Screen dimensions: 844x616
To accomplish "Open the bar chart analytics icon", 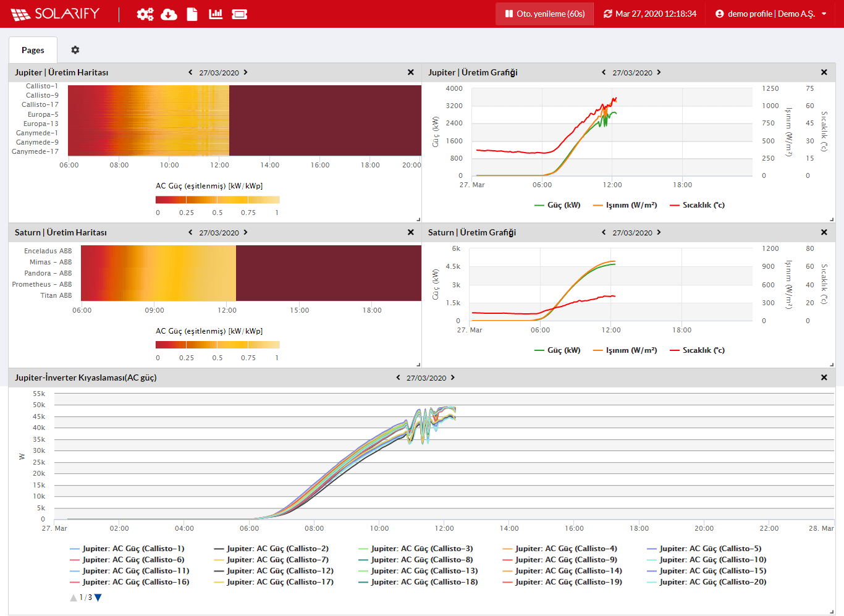I will tap(216, 14).
